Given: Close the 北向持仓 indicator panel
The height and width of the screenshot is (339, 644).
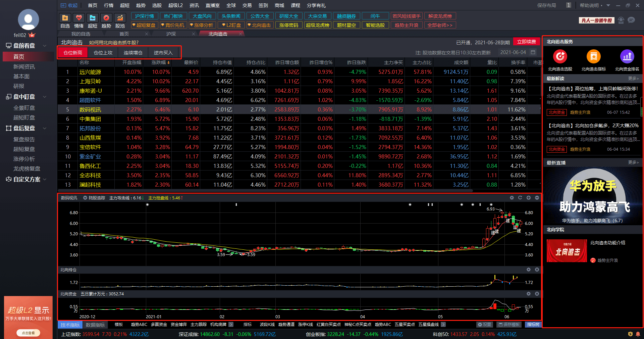Looking at the screenshot, I should click(537, 270).
